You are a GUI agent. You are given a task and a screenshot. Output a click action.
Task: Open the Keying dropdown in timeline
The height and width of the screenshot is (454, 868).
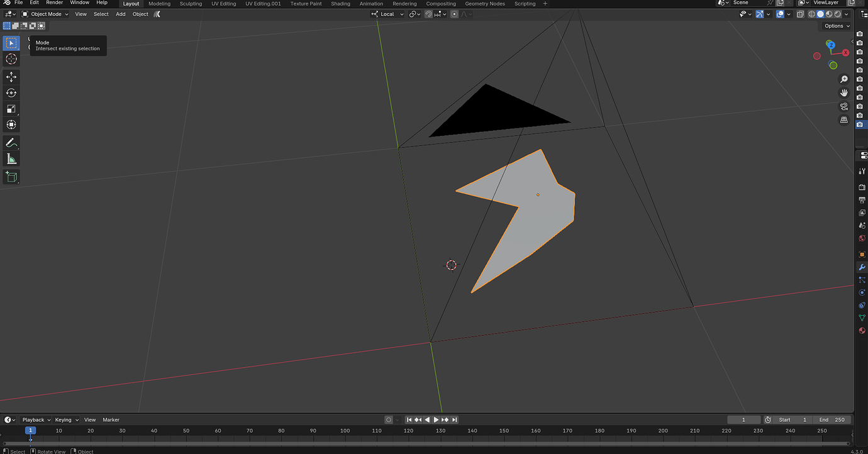(x=66, y=419)
